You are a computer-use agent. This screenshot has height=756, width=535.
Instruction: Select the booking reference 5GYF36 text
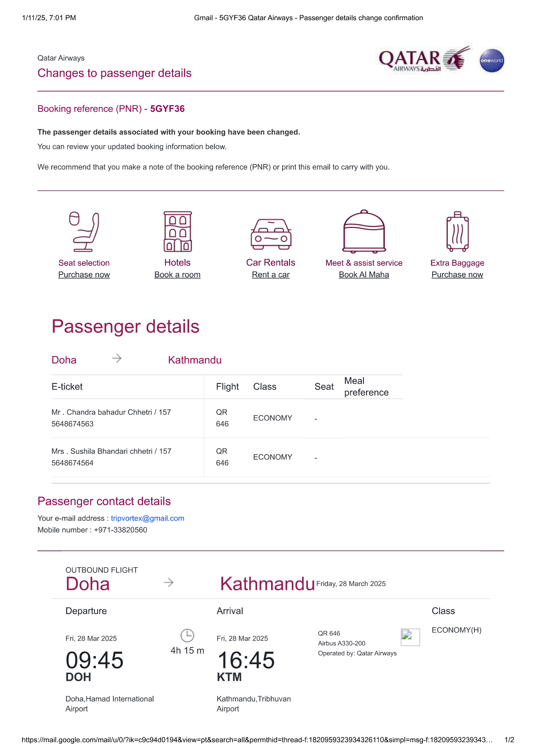pyautogui.click(x=167, y=109)
